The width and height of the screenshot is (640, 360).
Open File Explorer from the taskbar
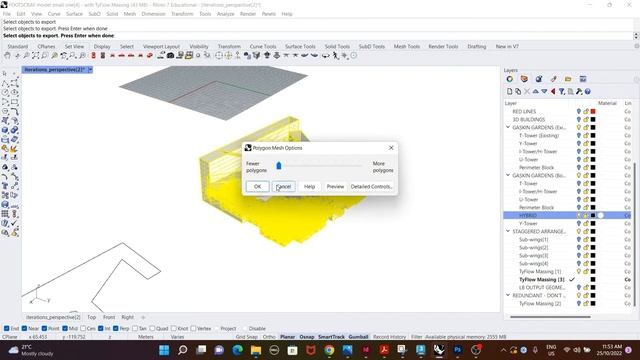[256, 350]
